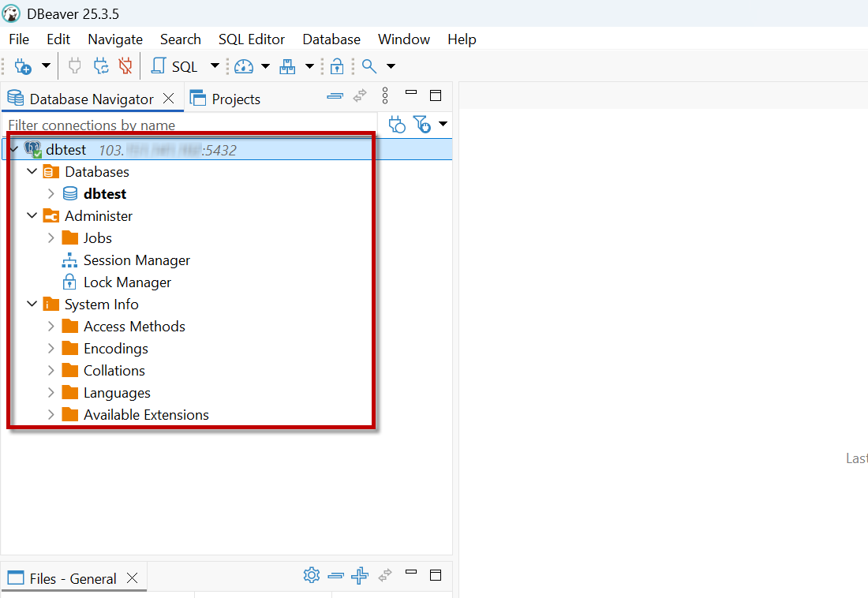Viewport: 868px width, 598px height.
Task: Click the magnifying glass search icon
Action: [x=369, y=66]
